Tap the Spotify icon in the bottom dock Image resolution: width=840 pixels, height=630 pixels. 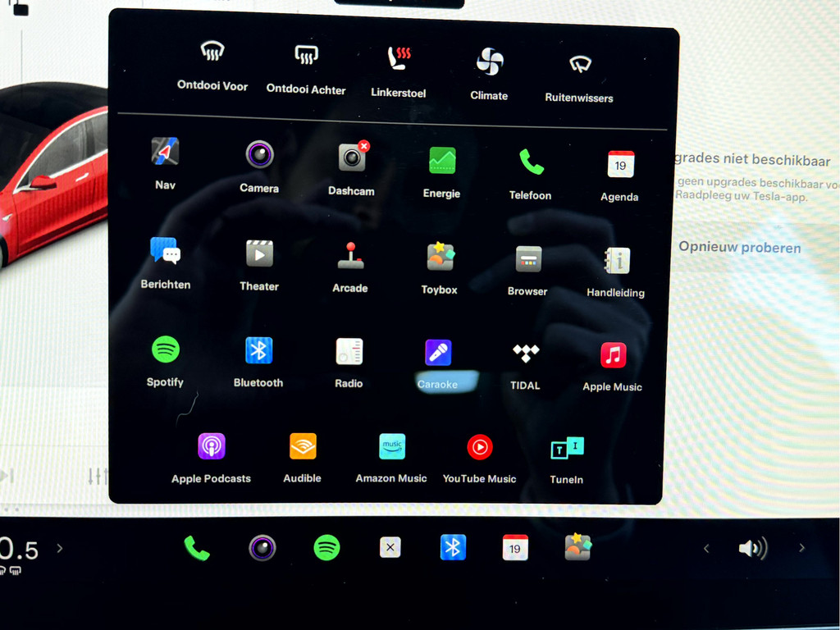pos(326,547)
